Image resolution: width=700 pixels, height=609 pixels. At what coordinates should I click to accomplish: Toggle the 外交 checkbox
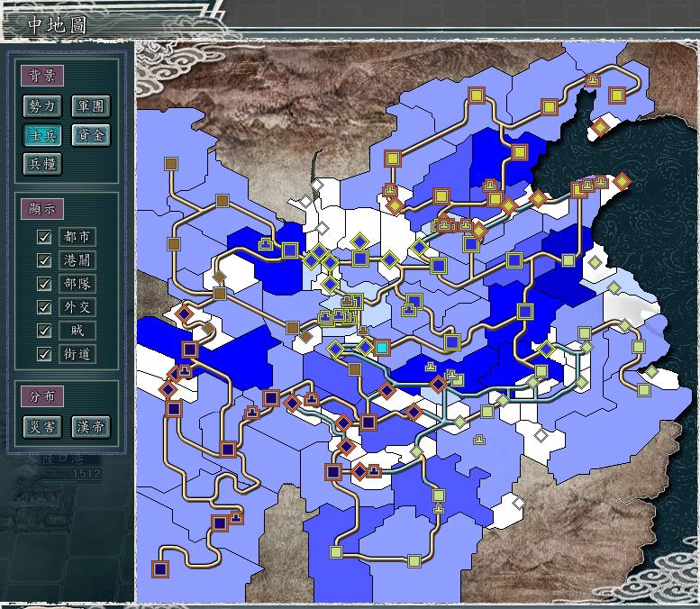44,306
